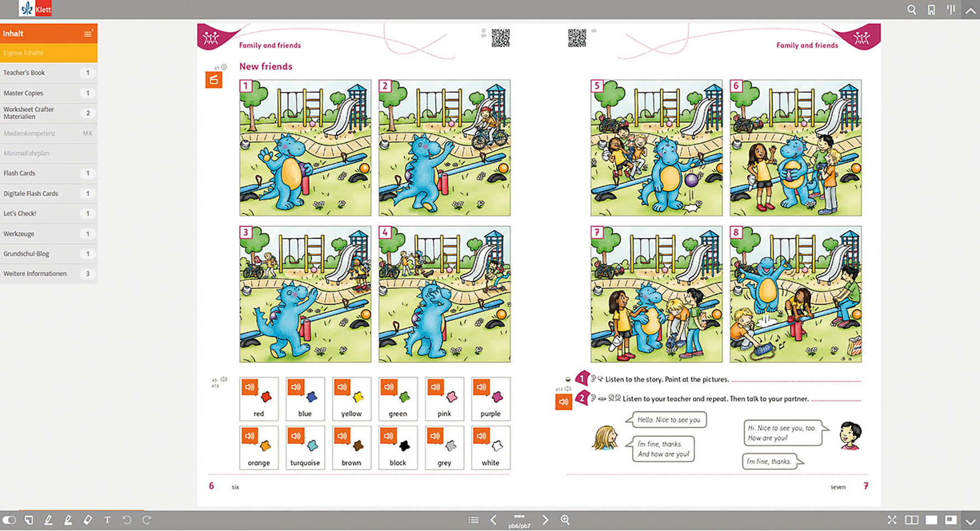Open Worksheet Crafter Materialien entry
This screenshot has width=980, height=531.
click(x=49, y=113)
